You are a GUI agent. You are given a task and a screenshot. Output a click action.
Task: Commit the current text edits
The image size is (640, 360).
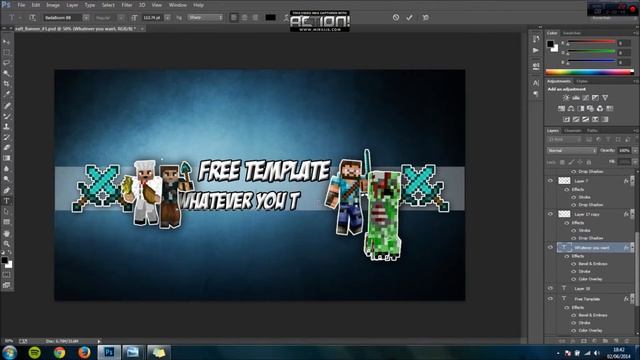(x=409, y=18)
